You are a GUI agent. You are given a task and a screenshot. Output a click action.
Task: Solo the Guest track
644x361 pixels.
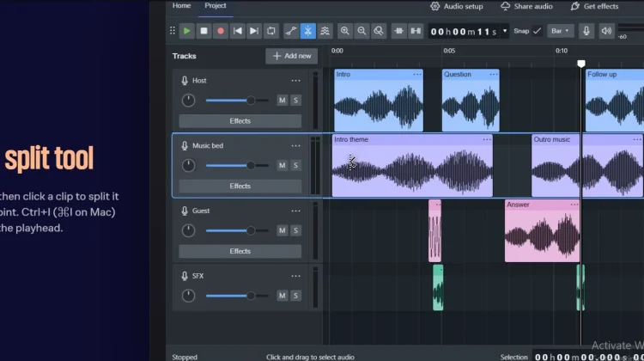295,230
